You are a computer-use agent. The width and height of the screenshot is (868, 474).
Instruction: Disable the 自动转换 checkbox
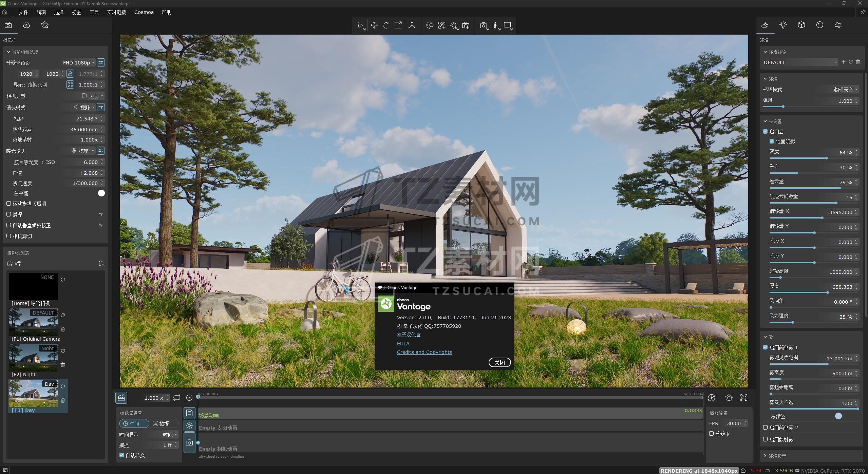click(x=122, y=455)
